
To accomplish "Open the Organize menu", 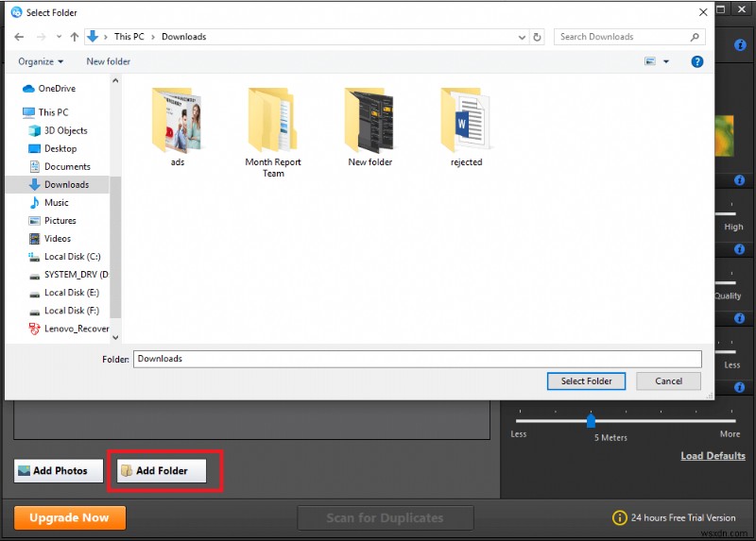I will point(41,61).
